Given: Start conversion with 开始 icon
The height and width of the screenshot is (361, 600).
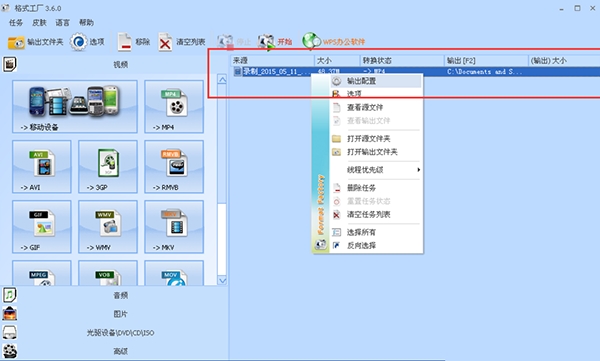Looking at the screenshot, I should pos(266,42).
